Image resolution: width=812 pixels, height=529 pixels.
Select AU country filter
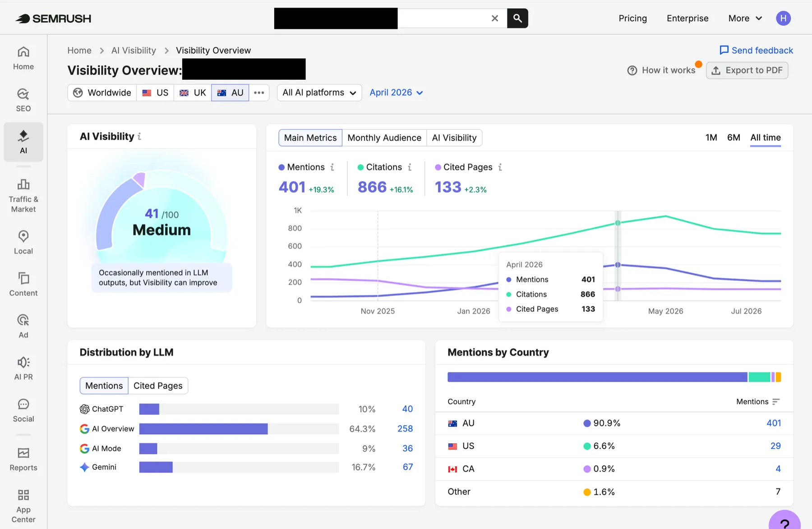pos(230,92)
